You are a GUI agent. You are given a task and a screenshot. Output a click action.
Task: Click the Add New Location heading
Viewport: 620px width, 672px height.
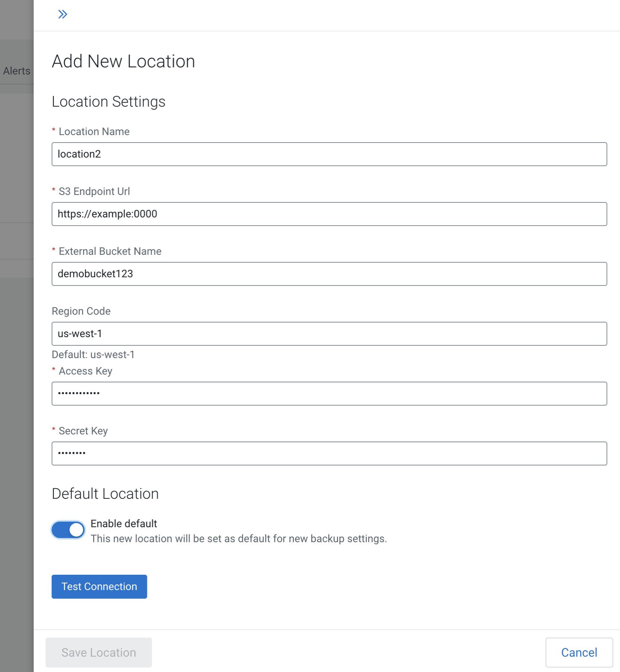(123, 61)
